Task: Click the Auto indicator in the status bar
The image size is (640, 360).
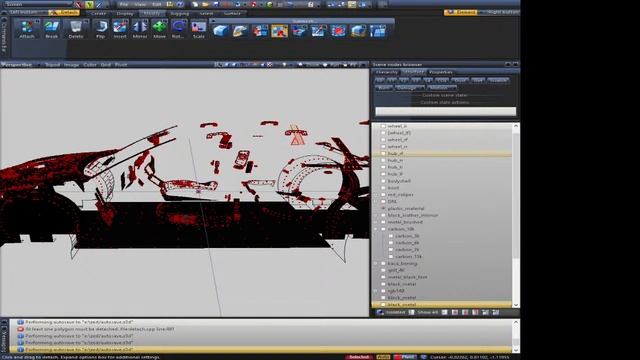Action: click(383, 357)
